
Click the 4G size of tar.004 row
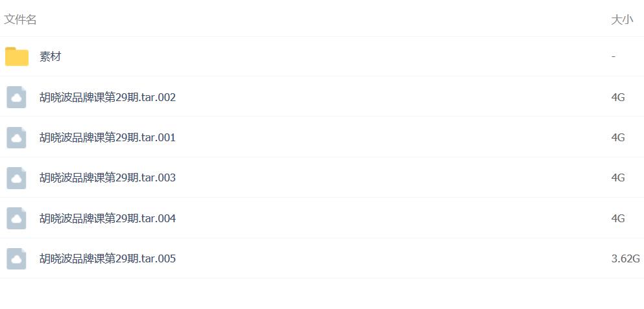[x=618, y=218]
